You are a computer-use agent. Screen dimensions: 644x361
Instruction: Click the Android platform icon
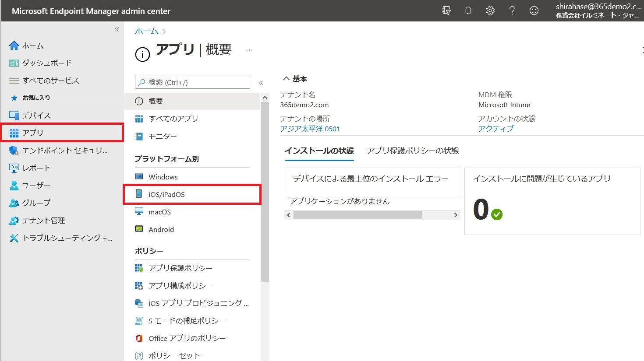139,229
